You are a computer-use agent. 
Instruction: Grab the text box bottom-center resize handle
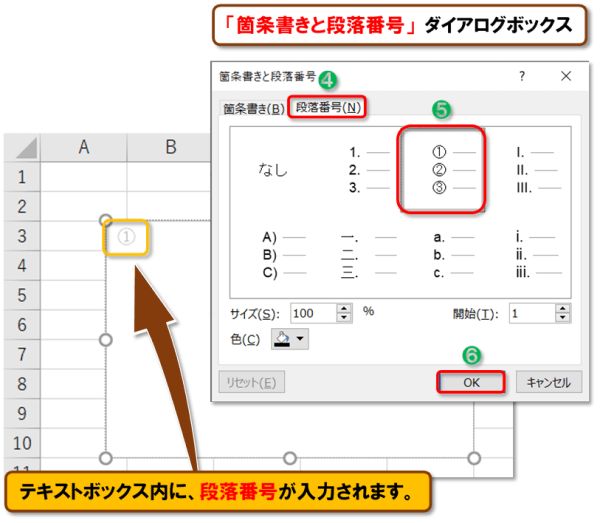(x=290, y=458)
